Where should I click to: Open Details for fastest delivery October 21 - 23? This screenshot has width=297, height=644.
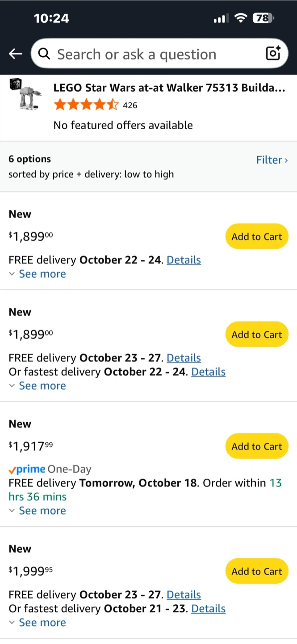coord(208,608)
